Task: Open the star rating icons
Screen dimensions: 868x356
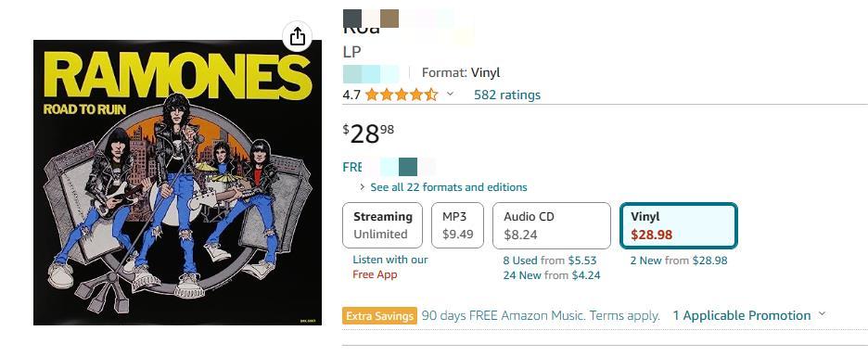Action: (402, 95)
